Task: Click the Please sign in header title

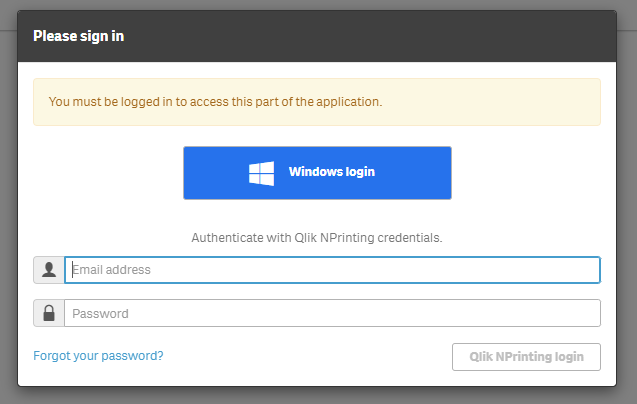Action: pyautogui.click(x=79, y=36)
